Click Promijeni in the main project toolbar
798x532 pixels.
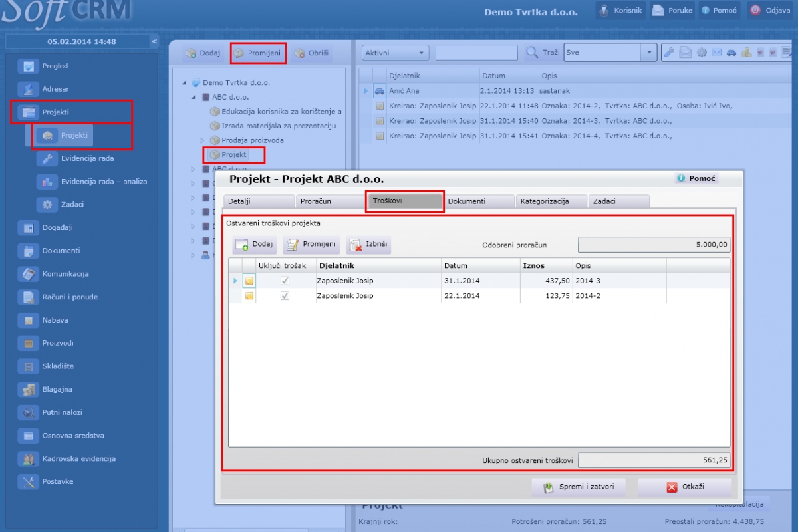click(258, 53)
